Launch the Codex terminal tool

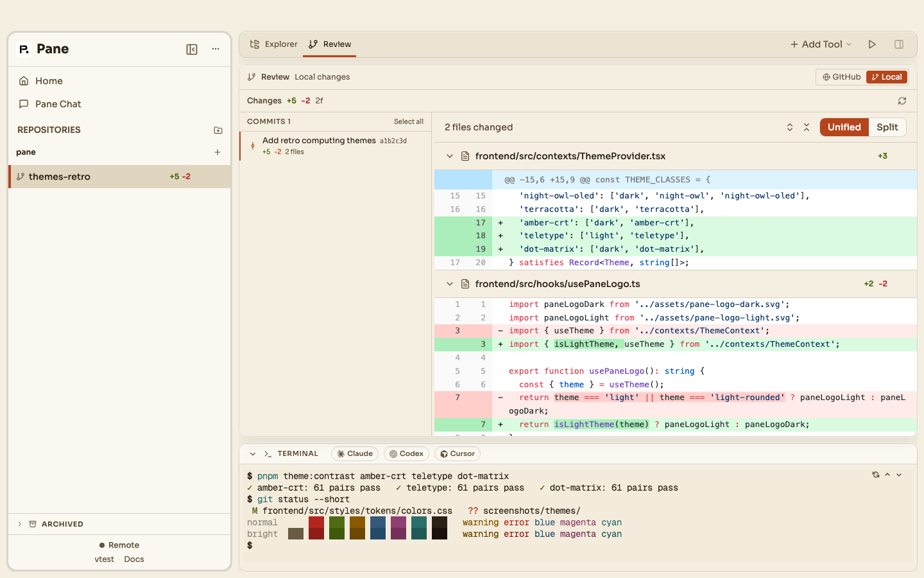406,454
